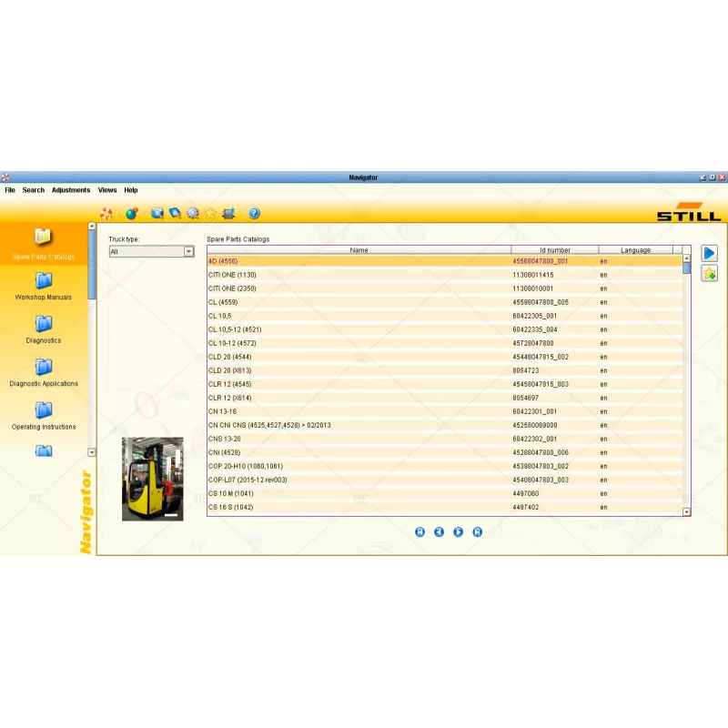
Task: Click the forklift truck thumbnail image
Action: tap(153, 479)
